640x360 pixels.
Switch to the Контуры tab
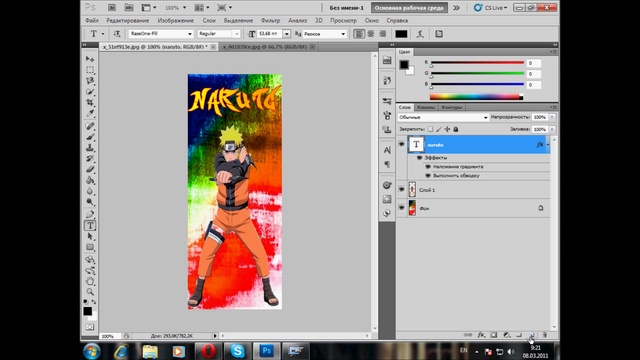point(452,107)
